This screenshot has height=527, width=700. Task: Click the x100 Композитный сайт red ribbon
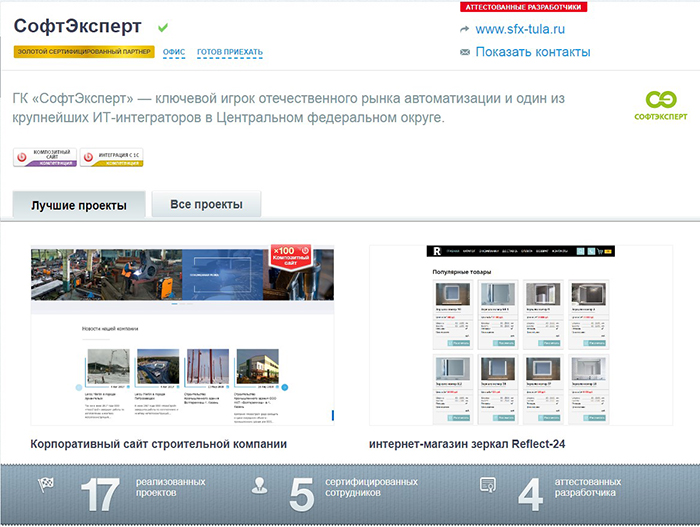[291, 256]
